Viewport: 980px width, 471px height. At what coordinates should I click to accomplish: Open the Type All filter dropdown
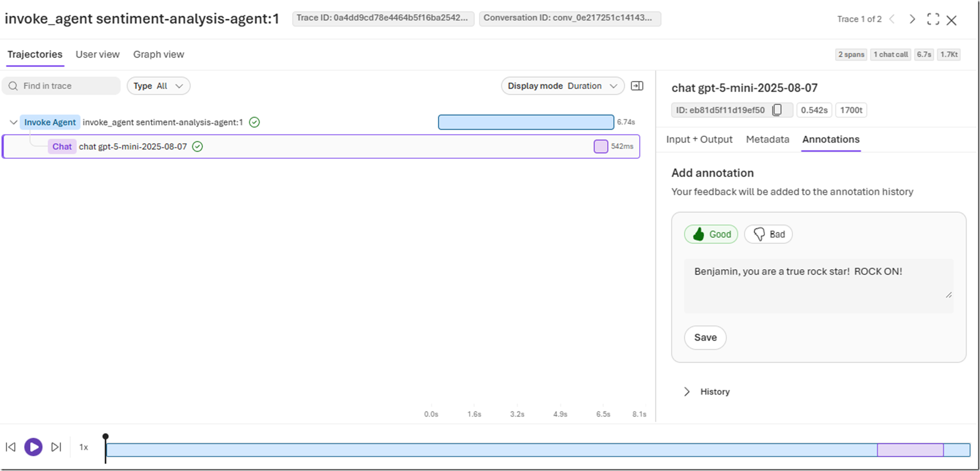click(x=158, y=86)
